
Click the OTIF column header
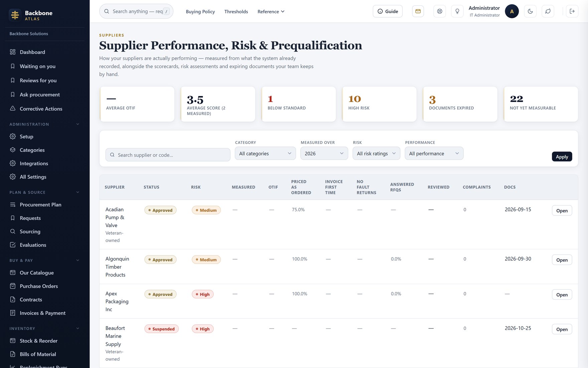pyautogui.click(x=273, y=187)
